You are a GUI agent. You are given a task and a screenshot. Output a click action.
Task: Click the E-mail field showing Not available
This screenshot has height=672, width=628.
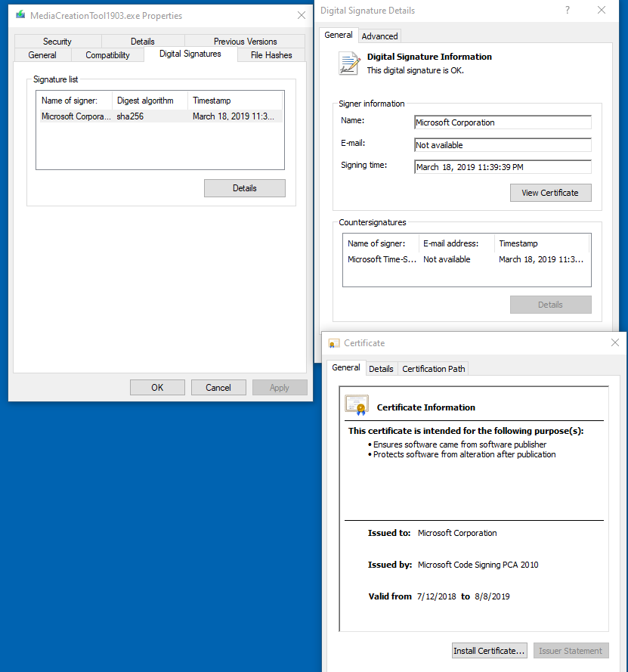pyautogui.click(x=503, y=145)
